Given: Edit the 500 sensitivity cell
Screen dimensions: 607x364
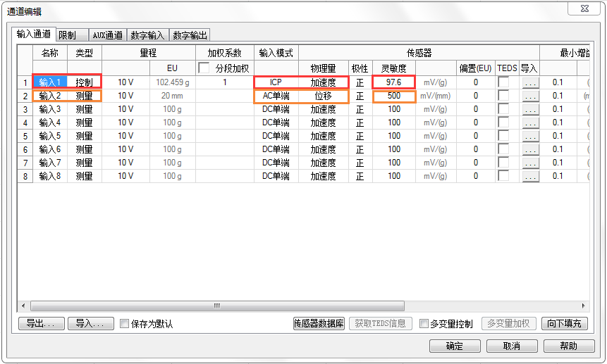Looking at the screenshot, I should 393,96.
